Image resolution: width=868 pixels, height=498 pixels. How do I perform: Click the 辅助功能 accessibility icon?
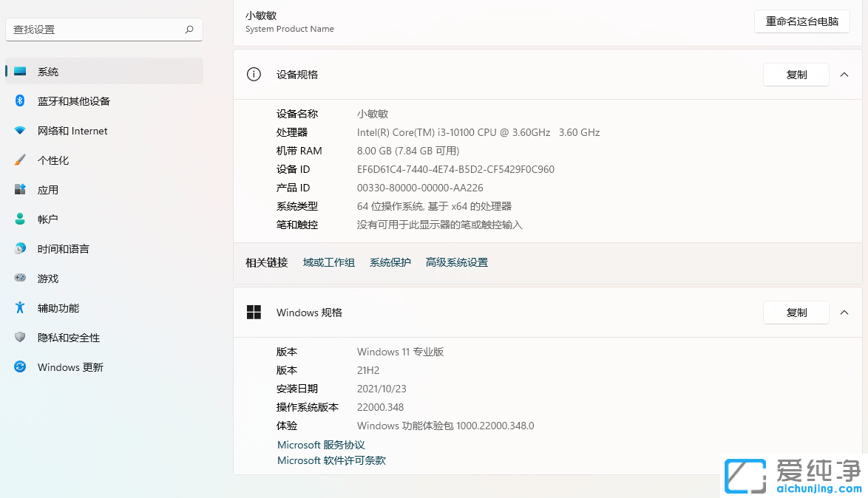tap(21, 308)
